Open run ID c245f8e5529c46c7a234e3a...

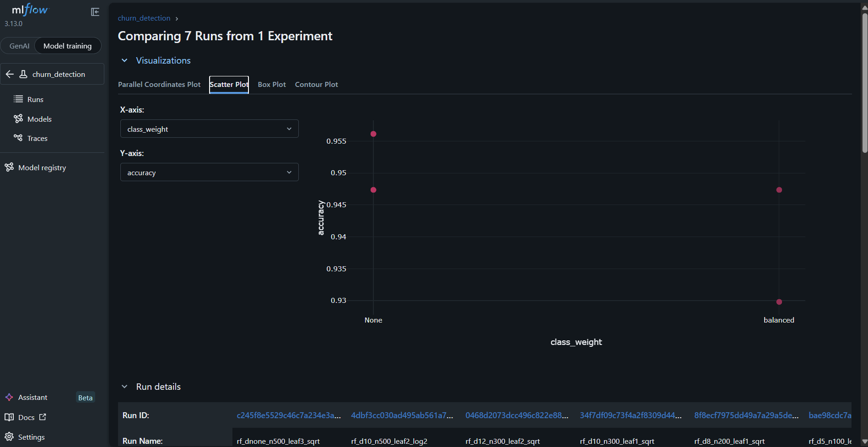pos(289,415)
